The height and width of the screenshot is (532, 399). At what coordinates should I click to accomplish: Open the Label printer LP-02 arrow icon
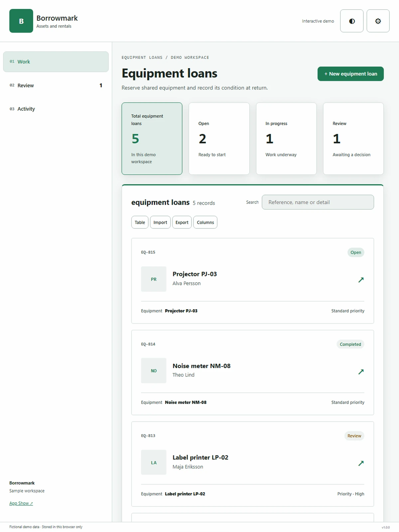coord(361,463)
